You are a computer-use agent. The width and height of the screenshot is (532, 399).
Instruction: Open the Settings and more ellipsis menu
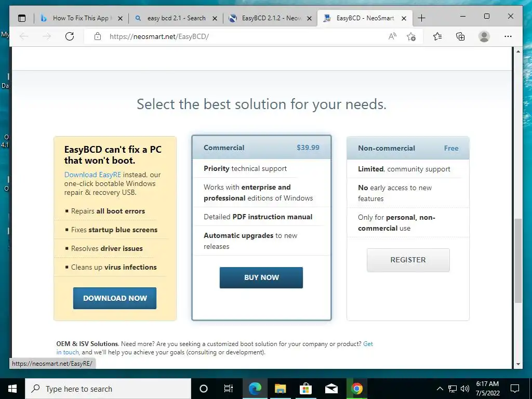pos(508,36)
